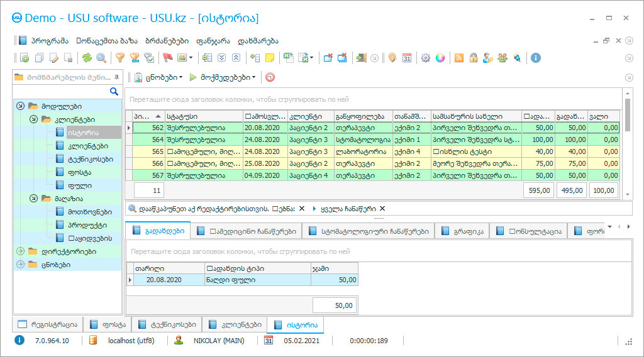Remove the 'ყველა ჩანაწერი' filter with its X

[382, 209]
